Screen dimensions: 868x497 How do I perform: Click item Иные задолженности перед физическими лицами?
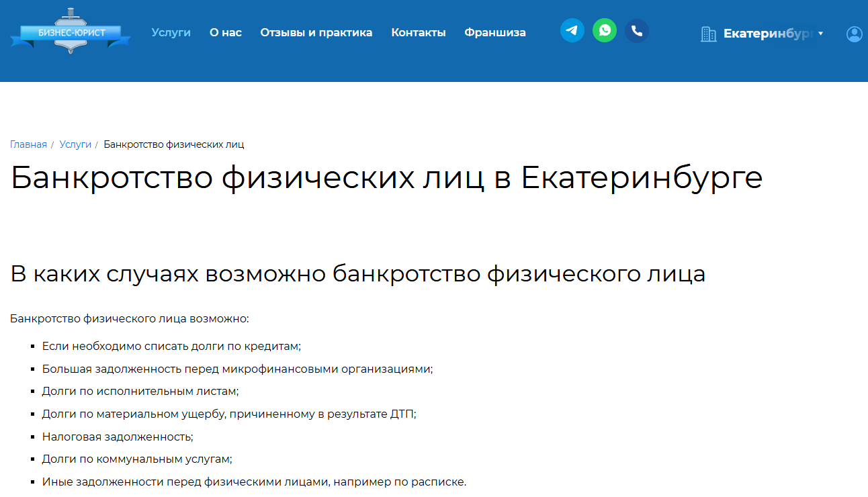(x=254, y=482)
